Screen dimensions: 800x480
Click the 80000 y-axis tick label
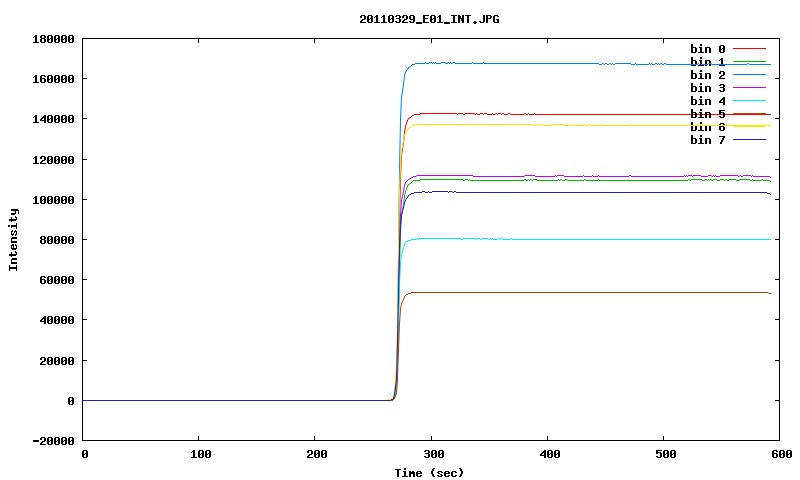pyautogui.click(x=57, y=240)
